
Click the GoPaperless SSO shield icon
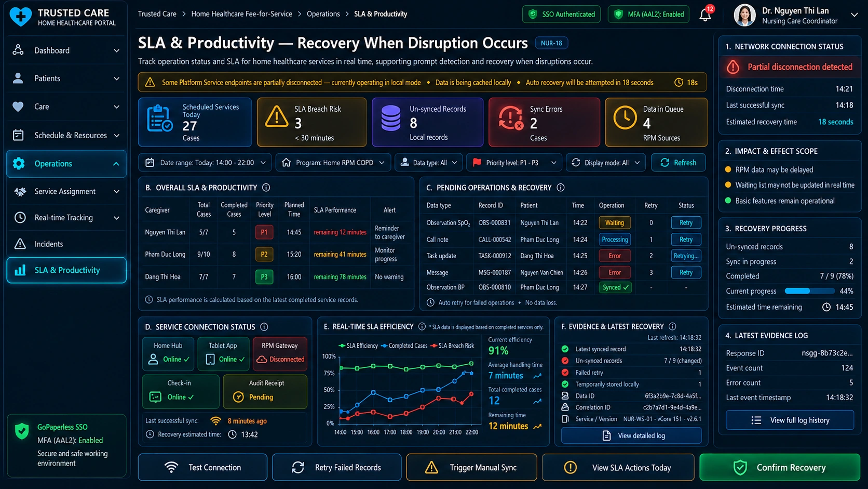22,431
